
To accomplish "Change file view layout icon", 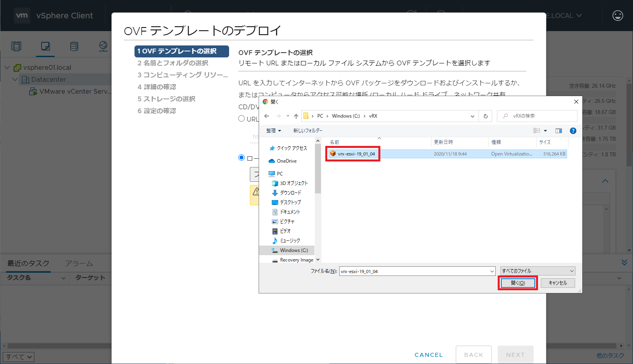I will (x=537, y=131).
